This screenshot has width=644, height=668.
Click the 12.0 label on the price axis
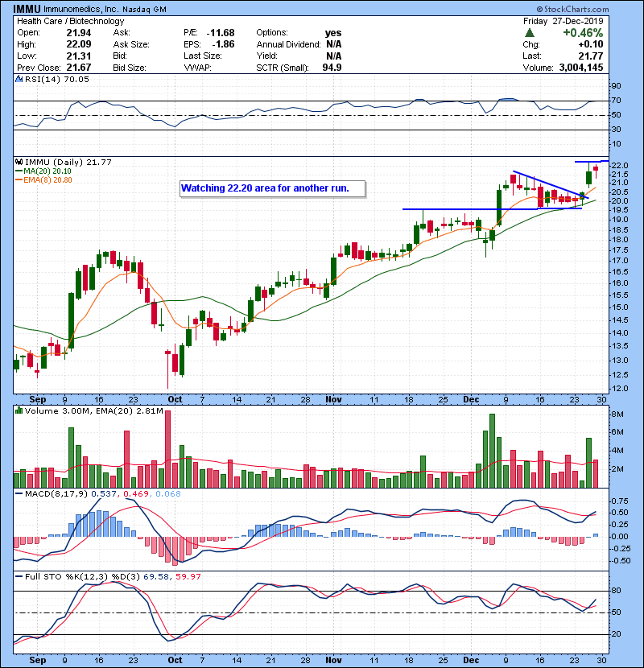pyautogui.click(x=619, y=389)
